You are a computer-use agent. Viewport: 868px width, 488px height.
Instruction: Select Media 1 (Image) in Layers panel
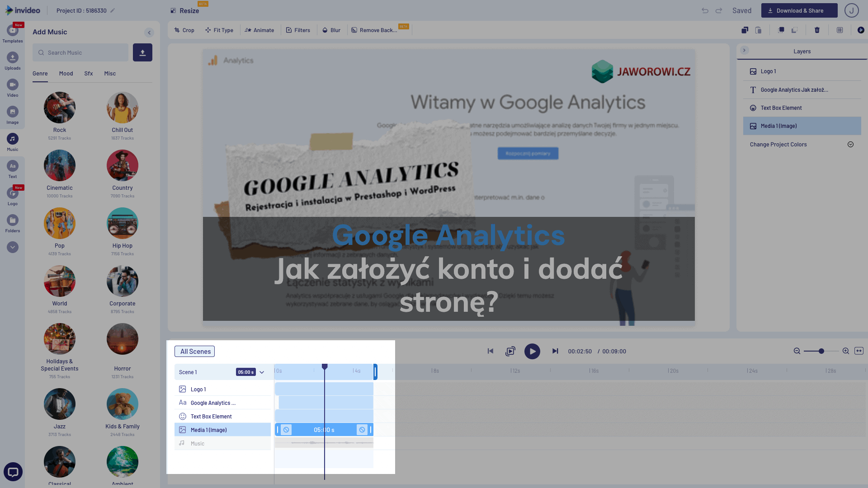point(802,126)
